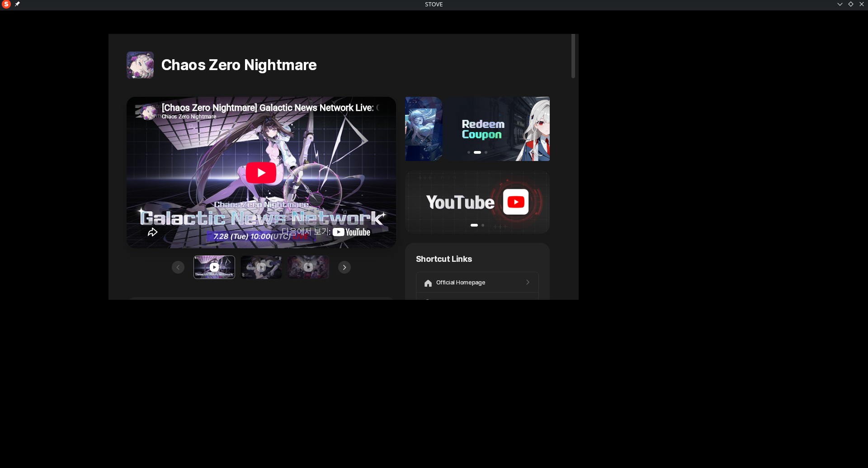
Task: Click the STOVE logo icon in the title bar
Action: pyautogui.click(x=6, y=4)
